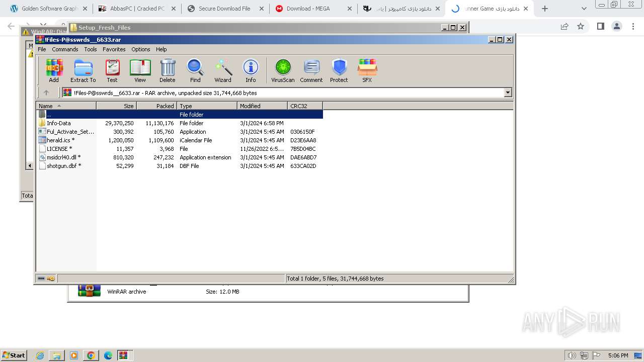Sort by the Name column header
Viewport: 644px width, 362px height.
click(66, 106)
